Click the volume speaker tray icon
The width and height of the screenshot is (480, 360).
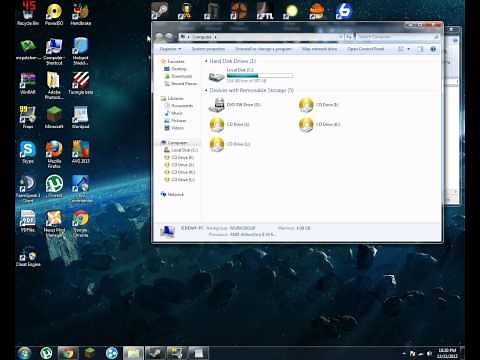(x=430, y=353)
